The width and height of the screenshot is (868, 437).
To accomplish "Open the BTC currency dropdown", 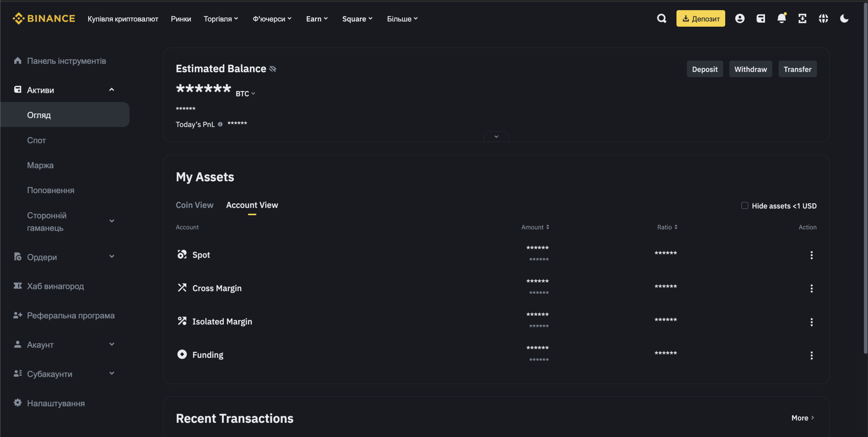I will pyautogui.click(x=245, y=94).
